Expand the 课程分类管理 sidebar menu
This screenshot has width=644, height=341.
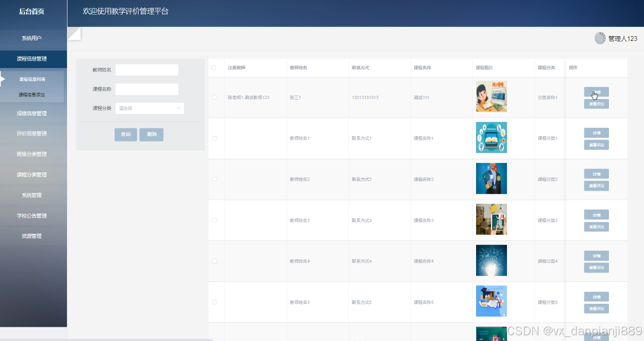pyautogui.click(x=31, y=174)
